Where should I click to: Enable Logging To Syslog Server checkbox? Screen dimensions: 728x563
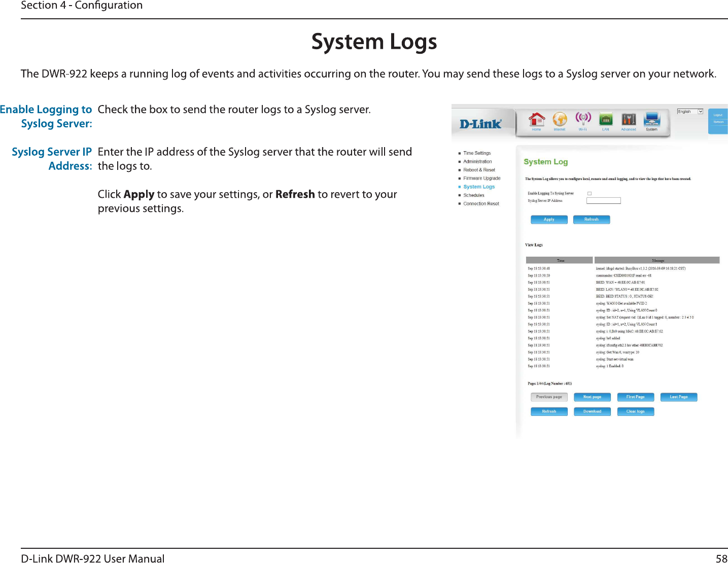coord(590,193)
